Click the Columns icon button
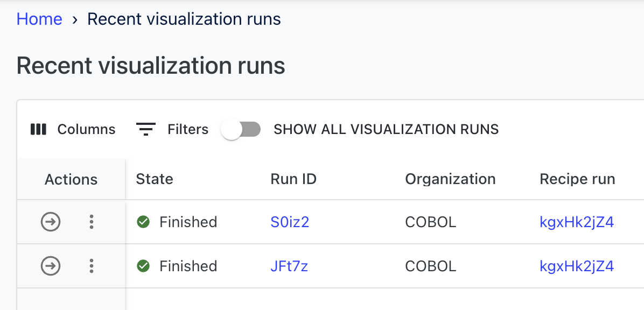 [x=38, y=129]
